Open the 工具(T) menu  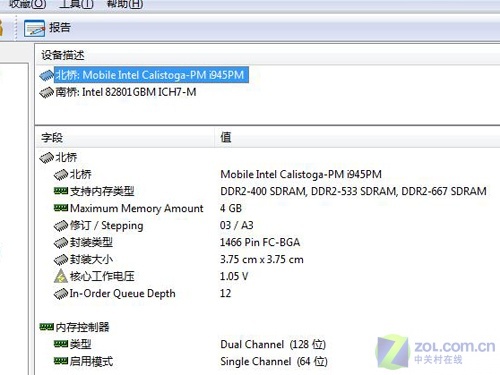tap(76, 4)
